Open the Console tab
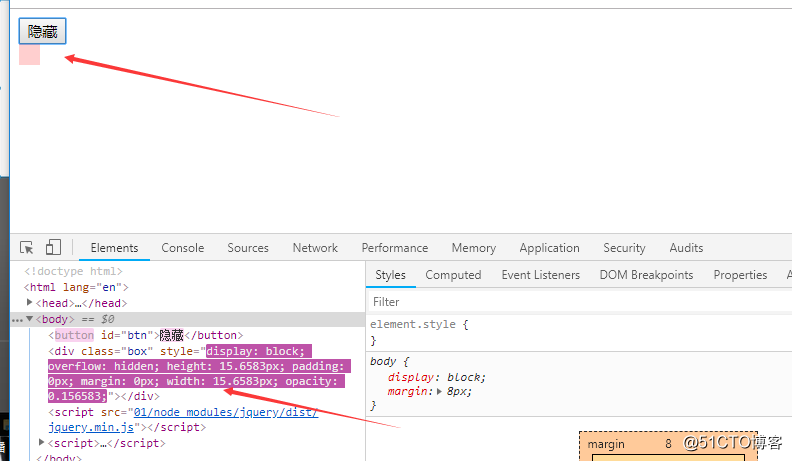 [x=183, y=248]
